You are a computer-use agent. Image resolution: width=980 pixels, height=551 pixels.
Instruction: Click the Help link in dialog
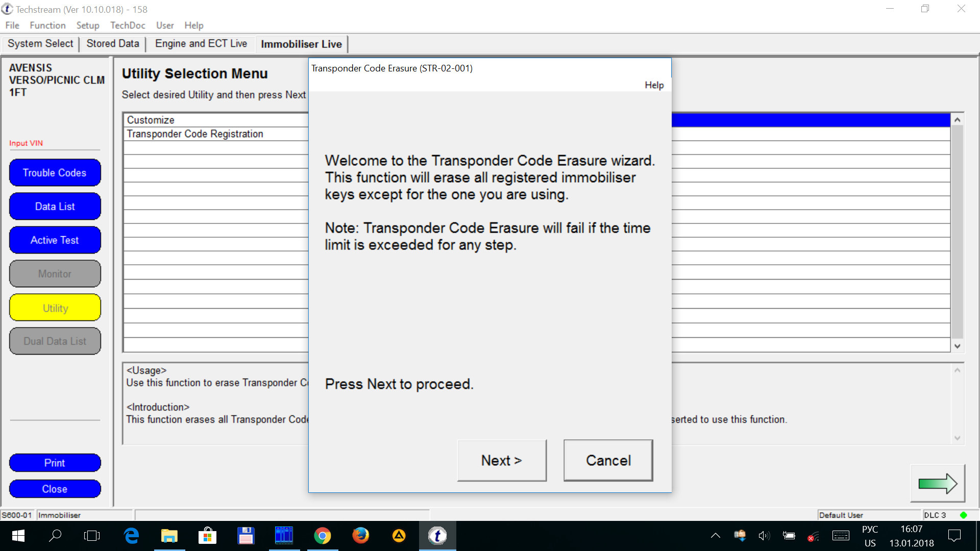click(x=654, y=84)
